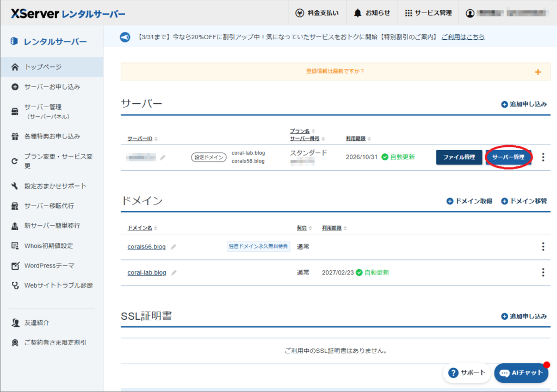Follow the ご利用はこちら link in the banner
Screen dimensions: 557x392
(463, 37)
